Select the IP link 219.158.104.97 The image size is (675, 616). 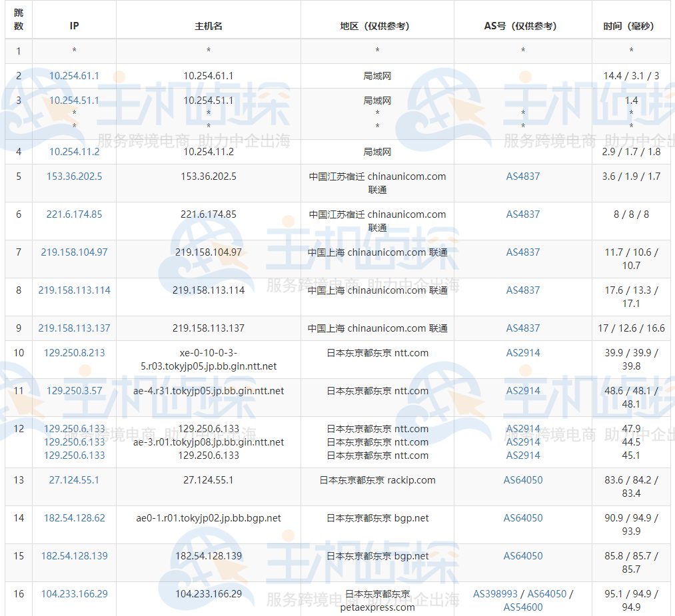pos(74,252)
